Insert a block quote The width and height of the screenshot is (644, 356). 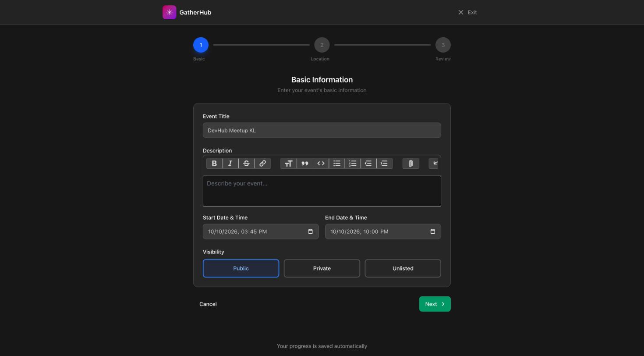pyautogui.click(x=304, y=164)
